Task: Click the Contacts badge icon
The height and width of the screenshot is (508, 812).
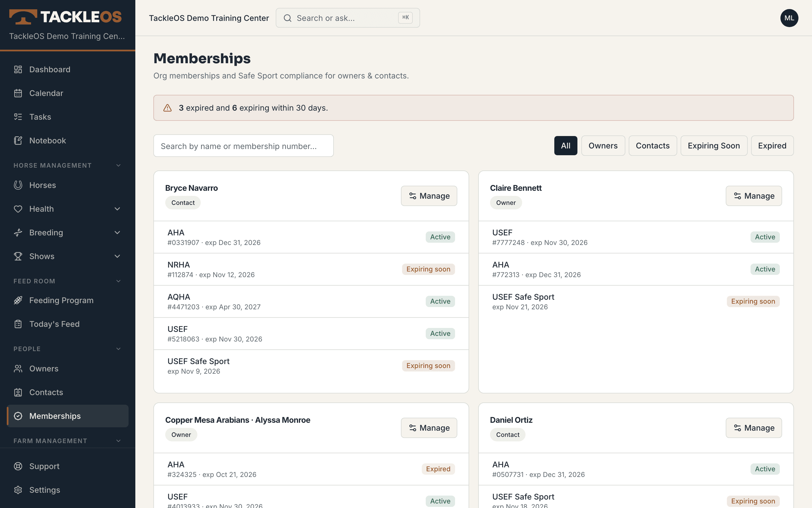Action: pos(18,392)
